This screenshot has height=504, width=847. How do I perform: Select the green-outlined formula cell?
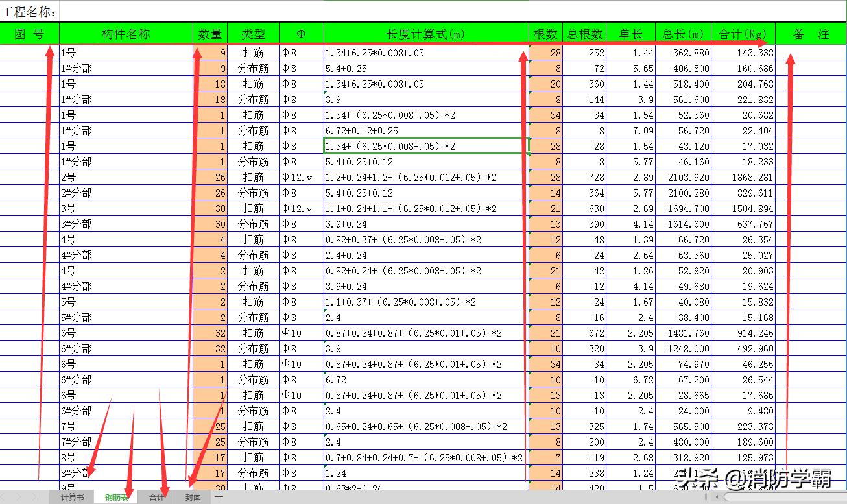click(x=425, y=146)
